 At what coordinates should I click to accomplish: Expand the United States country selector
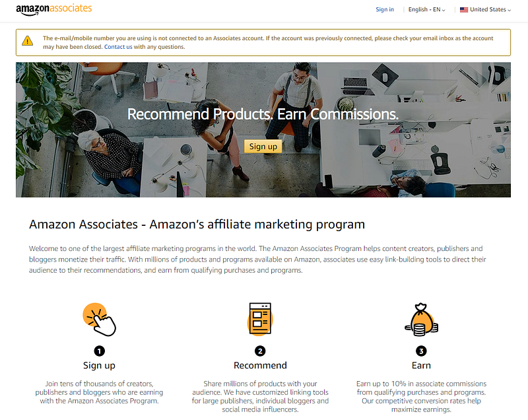[485, 10]
